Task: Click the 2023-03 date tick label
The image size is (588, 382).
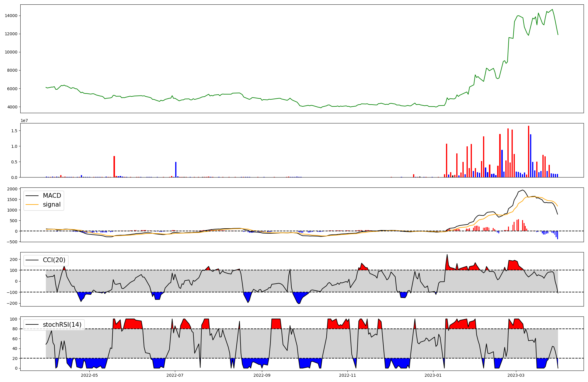Action: (x=516, y=375)
